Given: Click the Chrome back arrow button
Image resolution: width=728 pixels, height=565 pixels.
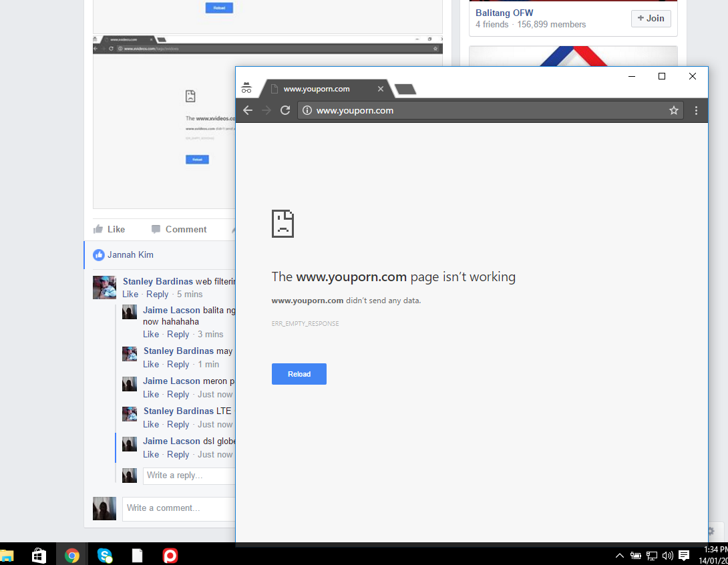Looking at the screenshot, I should [248, 110].
